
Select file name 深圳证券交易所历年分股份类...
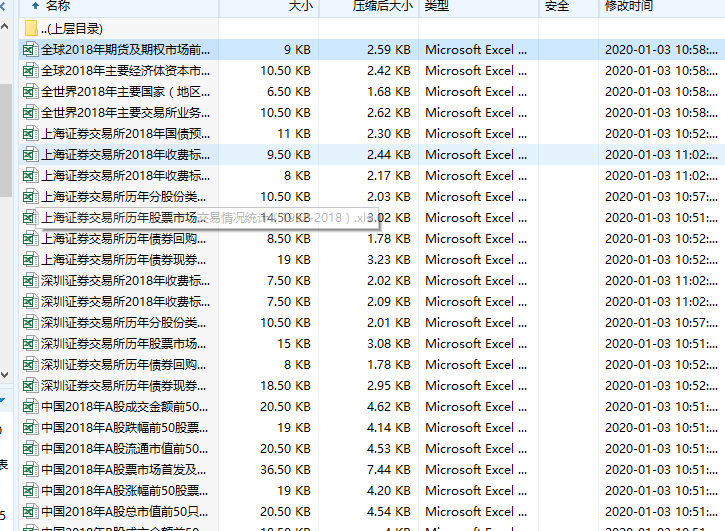point(123,322)
